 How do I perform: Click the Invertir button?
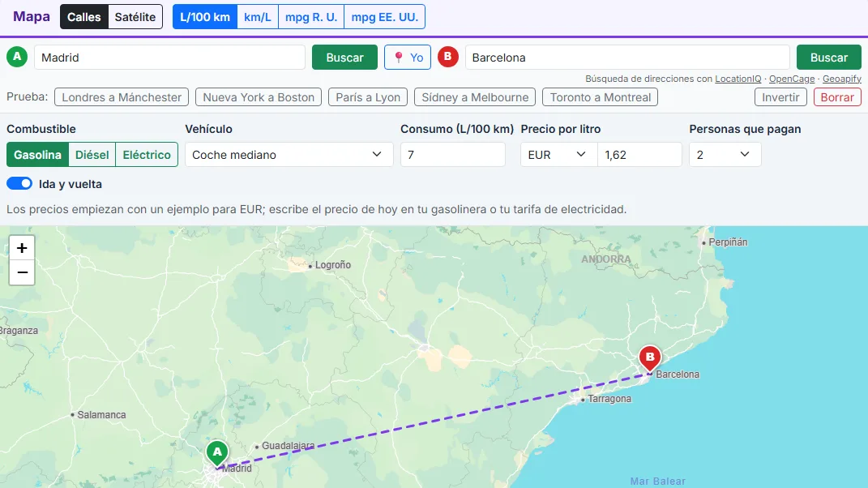point(780,97)
